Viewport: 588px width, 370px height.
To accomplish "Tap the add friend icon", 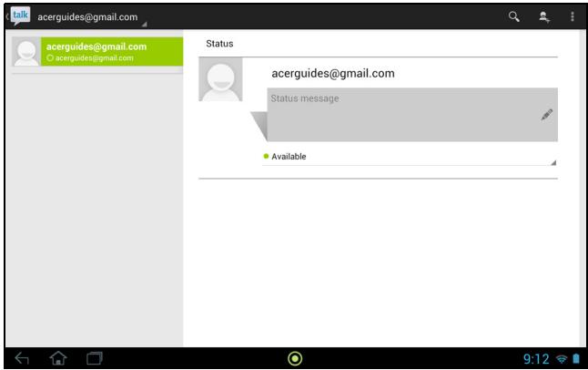I will pos(544,17).
